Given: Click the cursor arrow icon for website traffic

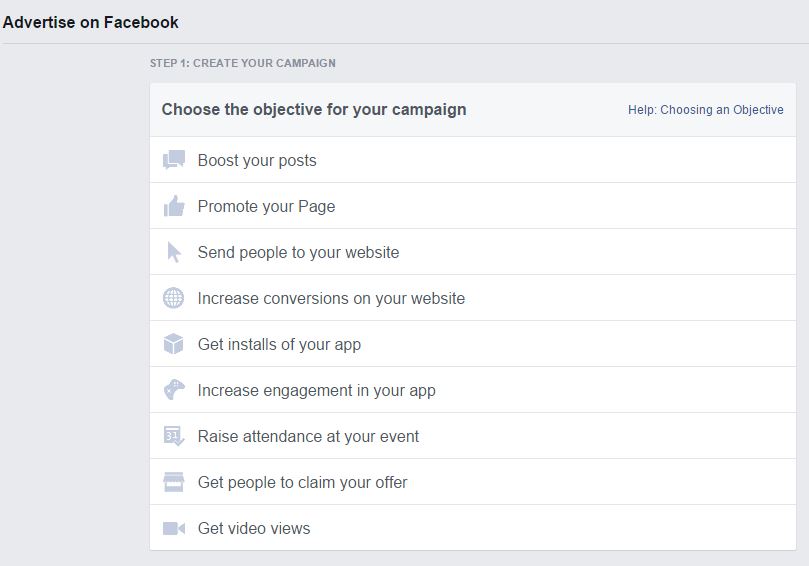Looking at the screenshot, I should [174, 252].
